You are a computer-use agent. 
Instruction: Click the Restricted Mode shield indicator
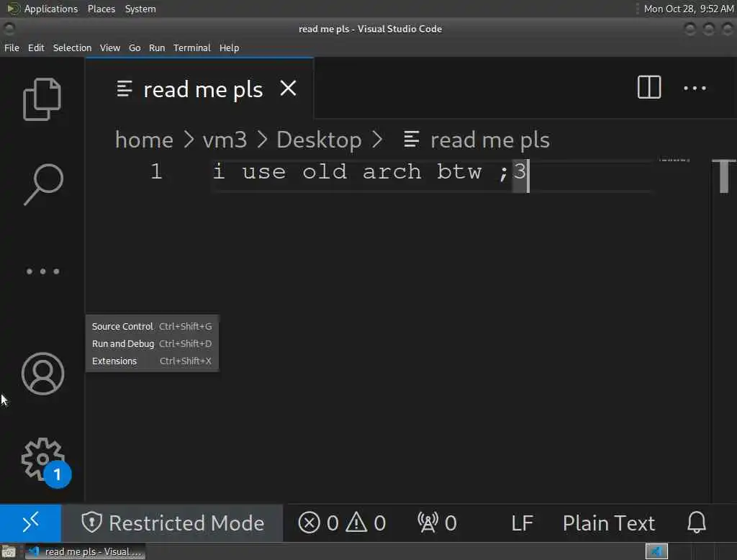tap(172, 523)
